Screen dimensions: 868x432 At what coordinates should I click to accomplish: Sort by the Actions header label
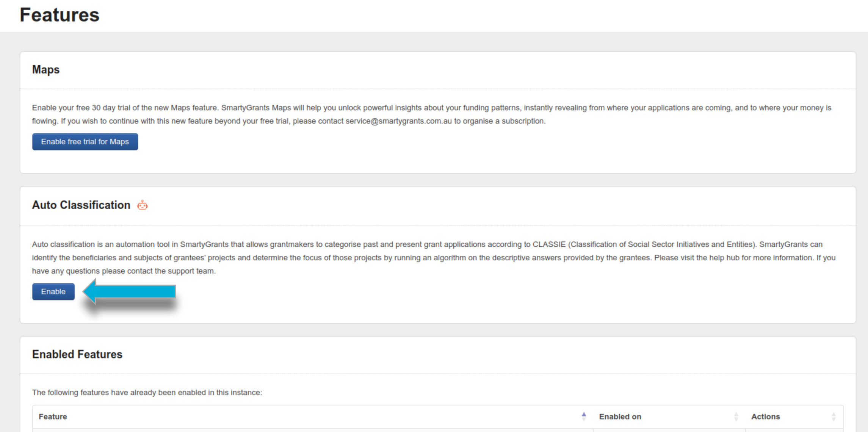(765, 416)
